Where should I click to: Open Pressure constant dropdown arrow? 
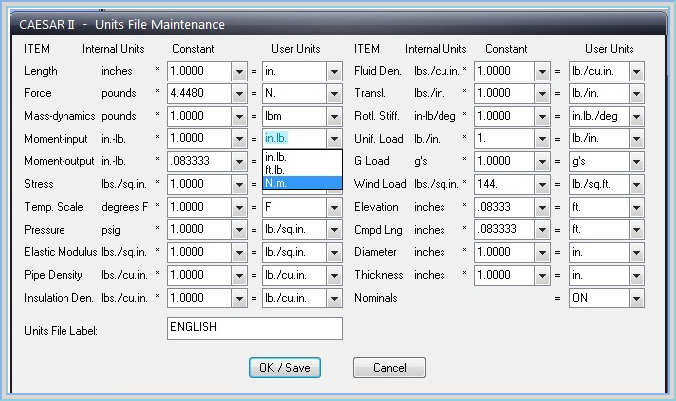coord(239,230)
